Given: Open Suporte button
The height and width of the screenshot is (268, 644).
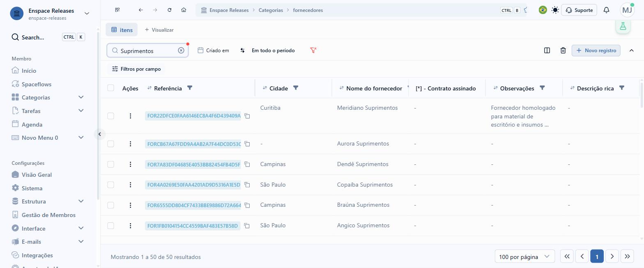Looking at the screenshot, I should (x=579, y=10).
